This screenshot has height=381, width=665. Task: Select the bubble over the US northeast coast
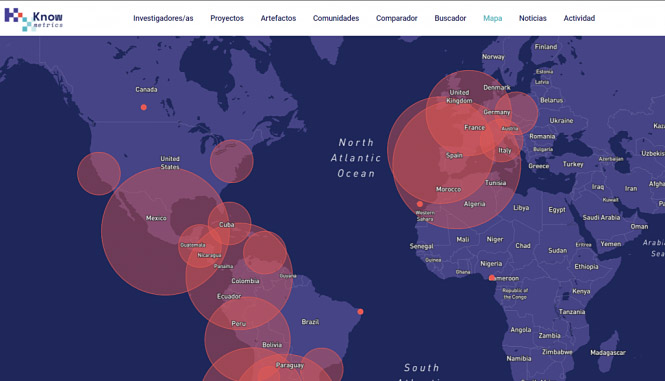pos(232,161)
